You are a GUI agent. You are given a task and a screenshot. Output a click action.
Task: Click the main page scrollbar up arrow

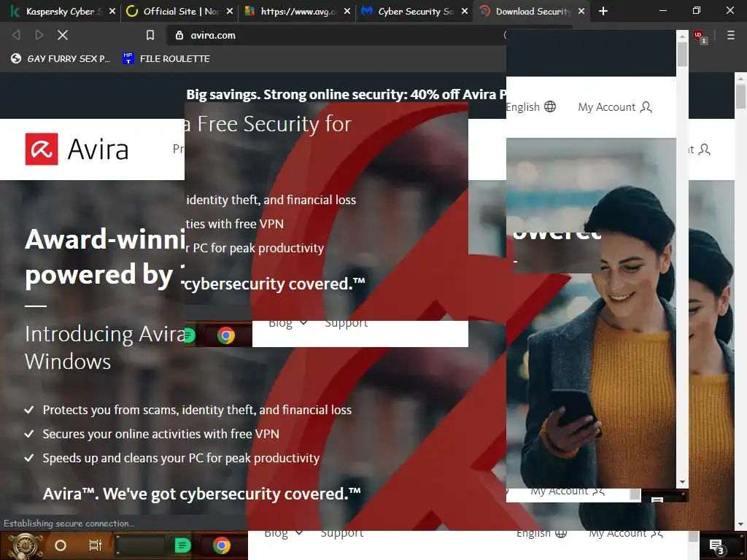tap(740, 78)
